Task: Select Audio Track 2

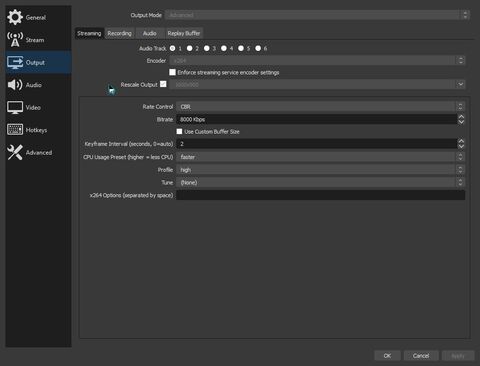Action: [x=190, y=48]
